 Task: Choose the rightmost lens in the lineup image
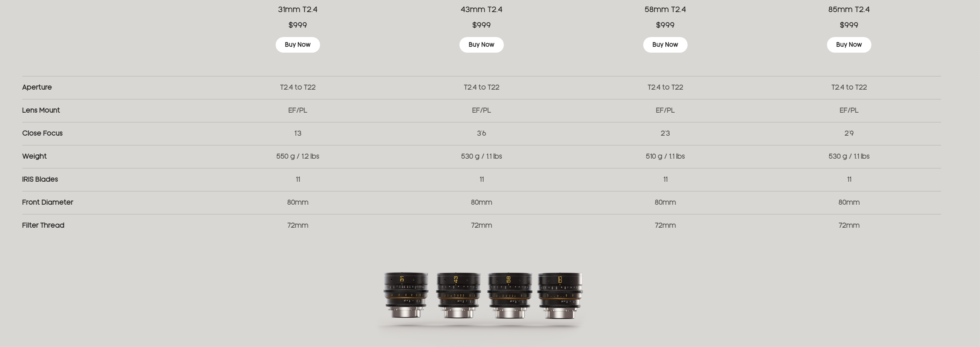pyautogui.click(x=560, y=295)
